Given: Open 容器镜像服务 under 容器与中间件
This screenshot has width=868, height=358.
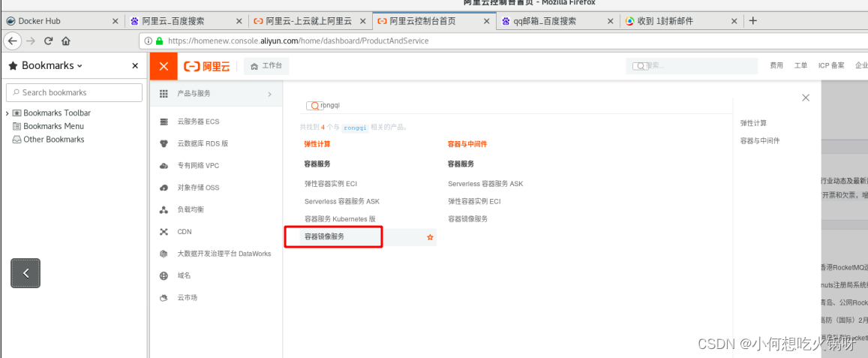Looking at the screenshot, I should [468, 219].
